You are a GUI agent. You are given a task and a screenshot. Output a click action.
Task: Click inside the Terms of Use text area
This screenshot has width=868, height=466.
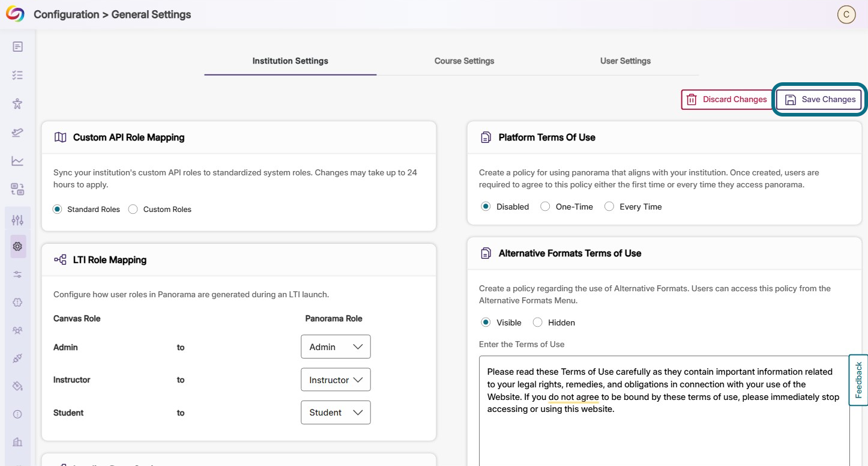tap(665, 411)
